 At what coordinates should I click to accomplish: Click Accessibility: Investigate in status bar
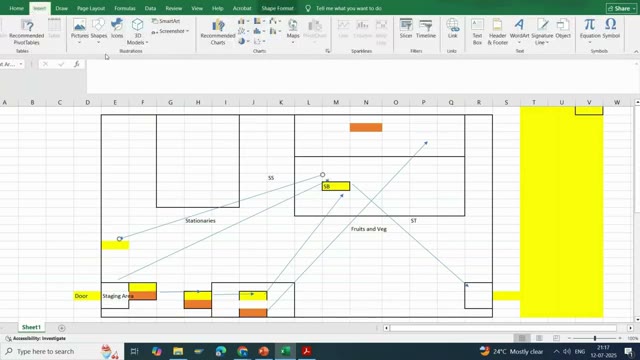click(36, 338)
